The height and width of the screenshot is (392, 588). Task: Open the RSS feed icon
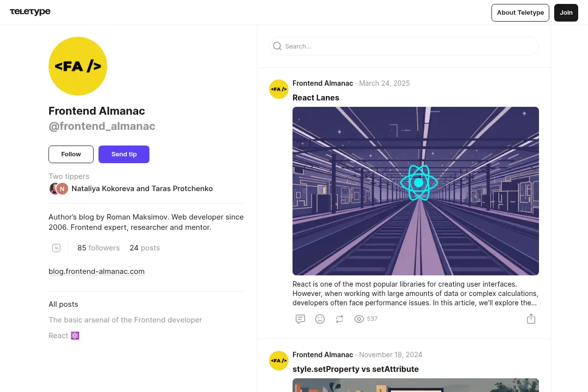point(56,248)
